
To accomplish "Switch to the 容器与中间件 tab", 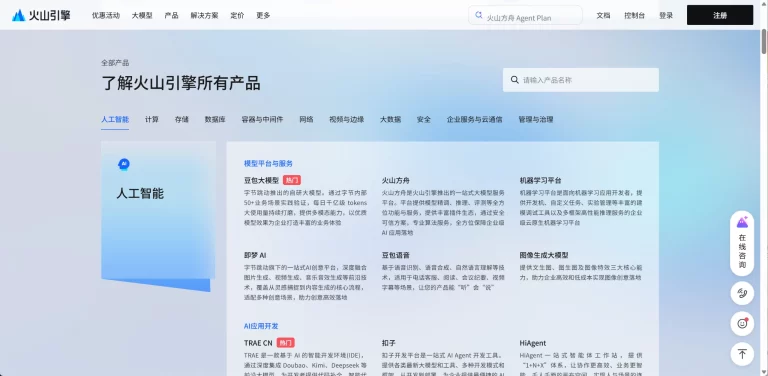I will 263,119.
